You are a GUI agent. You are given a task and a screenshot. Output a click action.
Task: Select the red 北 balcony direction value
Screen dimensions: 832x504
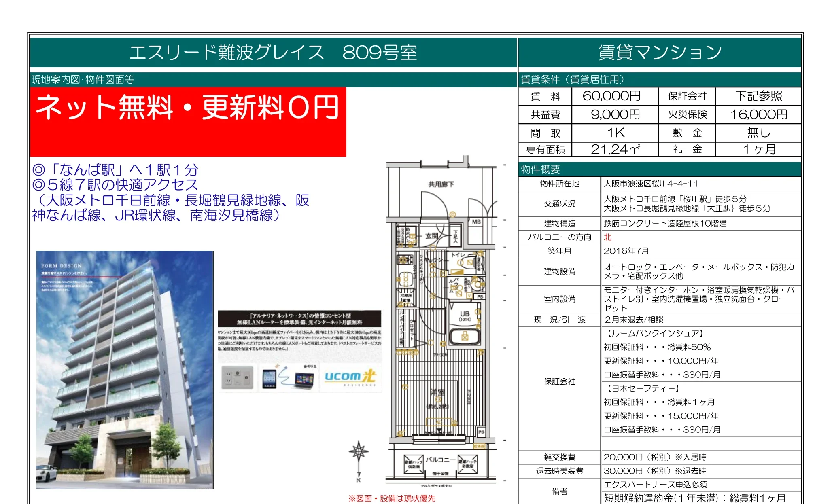607,238
